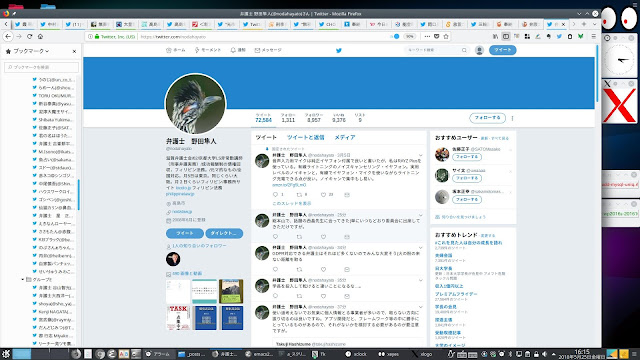
Task: Open the following count 1,311
Action: tap(288, 118)
